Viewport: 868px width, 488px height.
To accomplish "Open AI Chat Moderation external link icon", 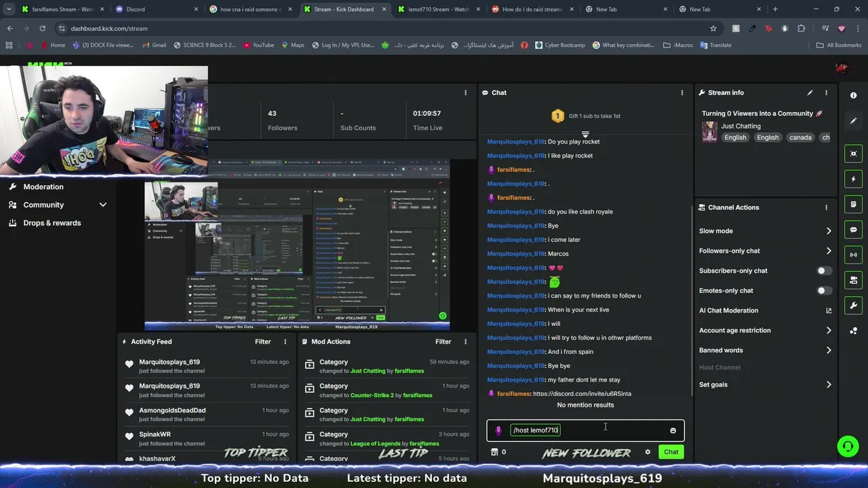I will (829, 310).
